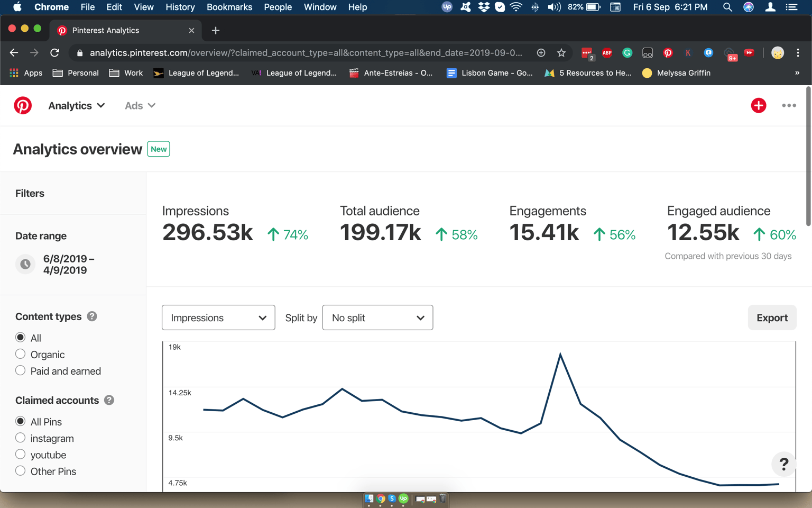Click the circled plus icon in the address bar
Screen dimensions: 812x508
pos(541,52)
